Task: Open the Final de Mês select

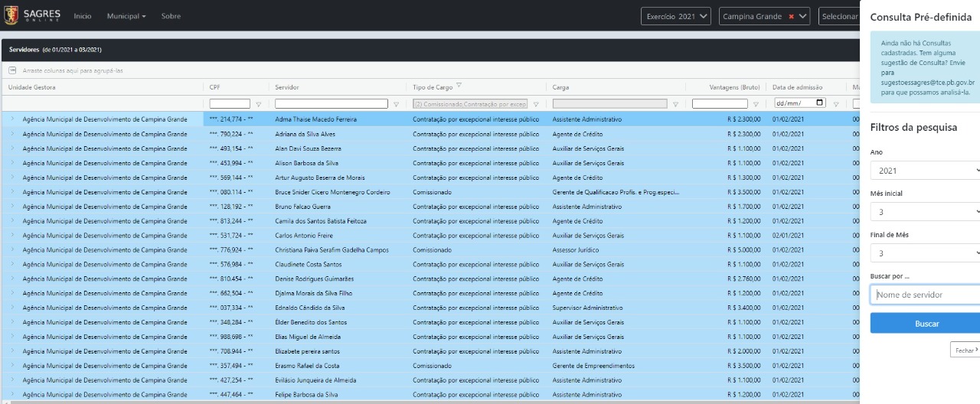Action: coord(925,253)
